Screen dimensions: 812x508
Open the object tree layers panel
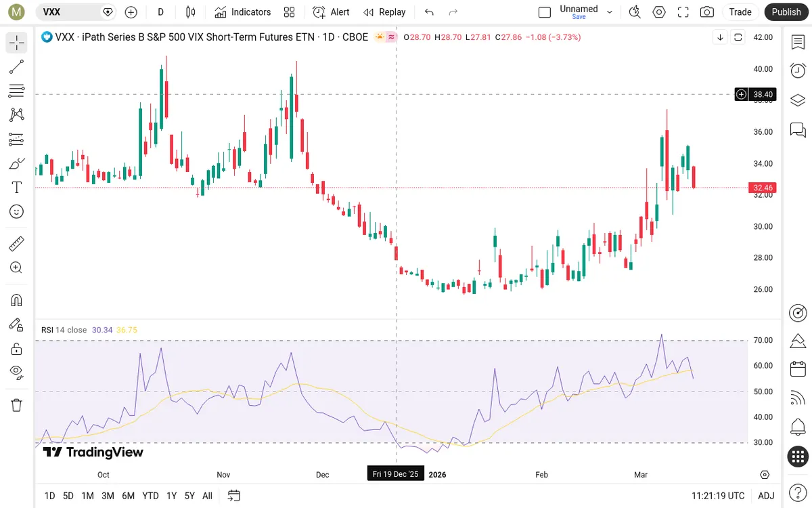tap(798, 100)
